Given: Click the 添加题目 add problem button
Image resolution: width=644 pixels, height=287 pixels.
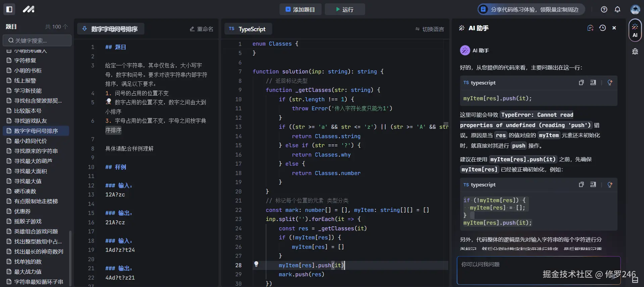Looking at the screenshot, I should tap(300, 9).
